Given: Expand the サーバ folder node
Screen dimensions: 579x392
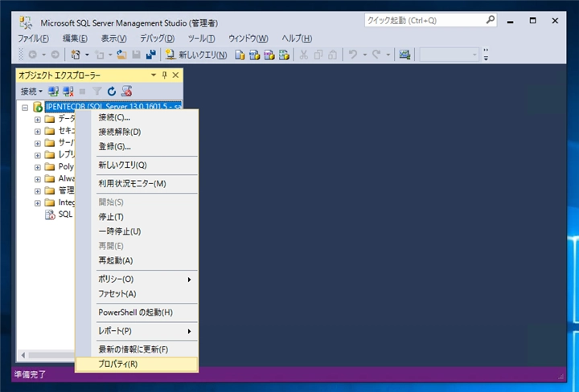Looking at the screenshot, I should (x=37, y=144).
